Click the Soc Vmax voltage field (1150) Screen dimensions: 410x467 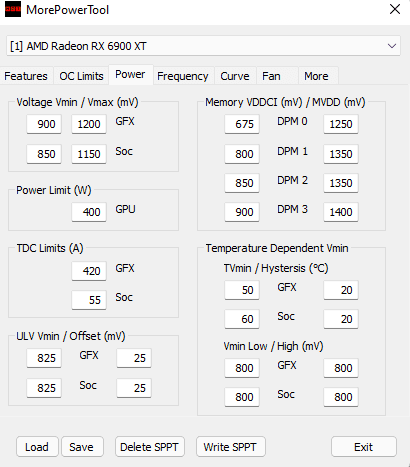coord(89,154)
